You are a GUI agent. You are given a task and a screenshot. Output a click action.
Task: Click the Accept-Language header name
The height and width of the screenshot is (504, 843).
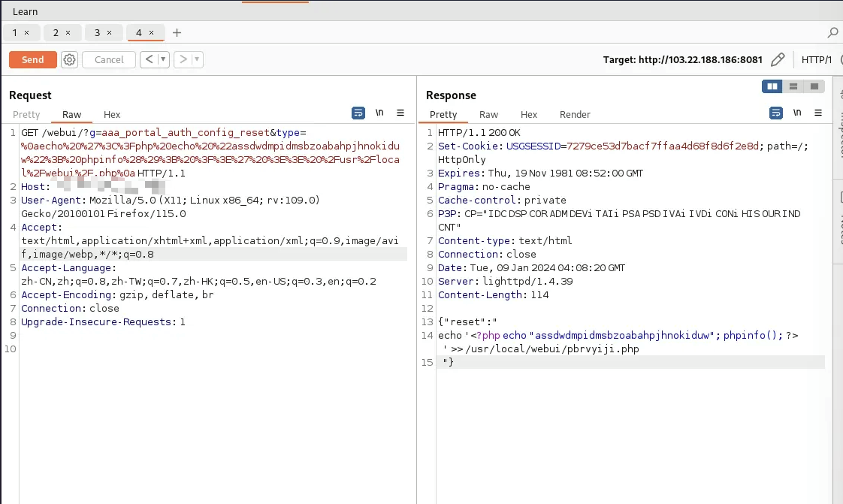(x=67, y=267)
